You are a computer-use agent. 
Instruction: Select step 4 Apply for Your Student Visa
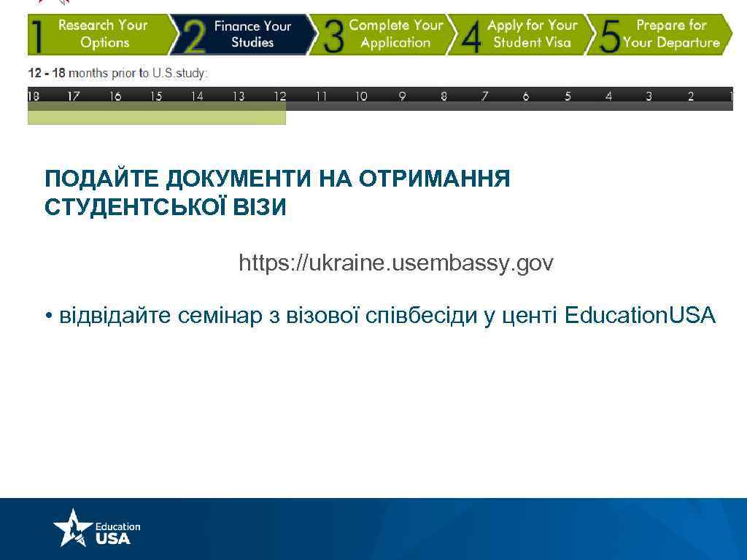pyautogui.click(x=520, y=34)
